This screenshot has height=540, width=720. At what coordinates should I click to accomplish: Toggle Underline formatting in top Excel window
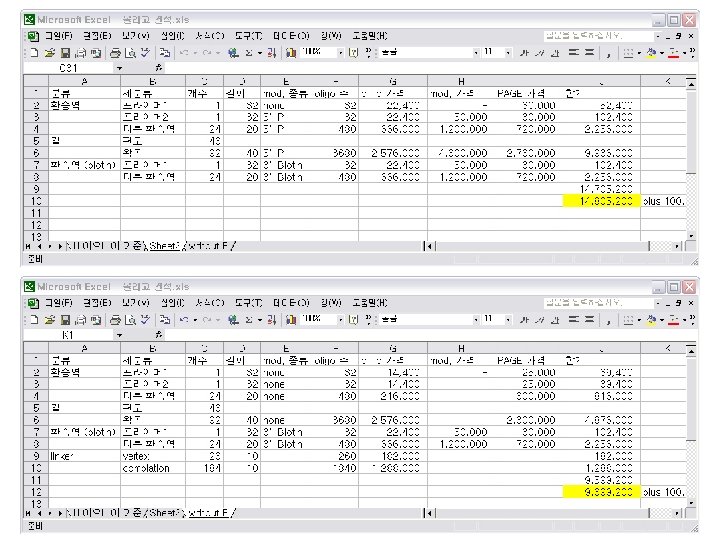[555, 53]
